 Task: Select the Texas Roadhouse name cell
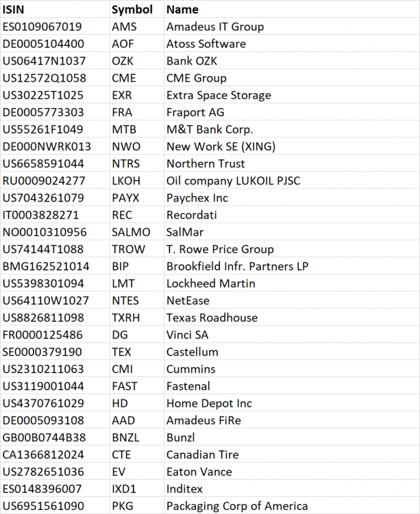tap(212, 318)
